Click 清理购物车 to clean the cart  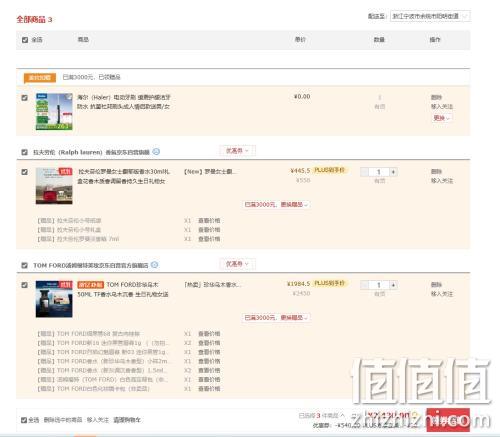pos(127,420)
